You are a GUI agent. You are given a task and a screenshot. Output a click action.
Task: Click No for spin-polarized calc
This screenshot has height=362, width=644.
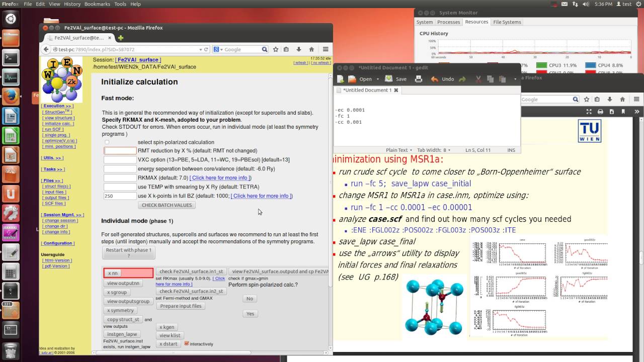(x=250, y=299)
